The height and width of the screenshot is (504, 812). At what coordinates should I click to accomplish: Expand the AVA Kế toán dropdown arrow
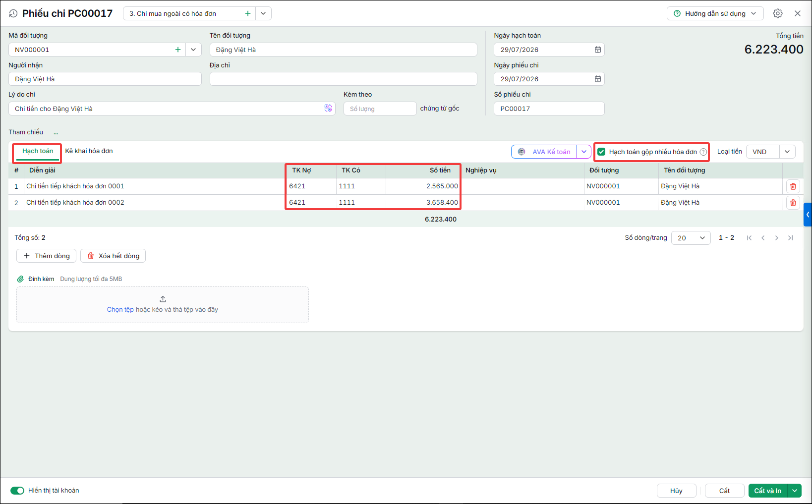(584, 152)
